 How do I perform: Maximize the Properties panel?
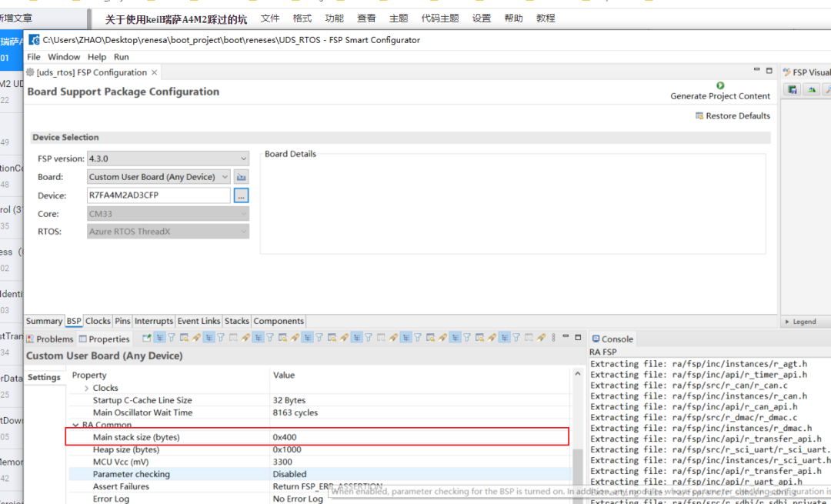(578, 336)
